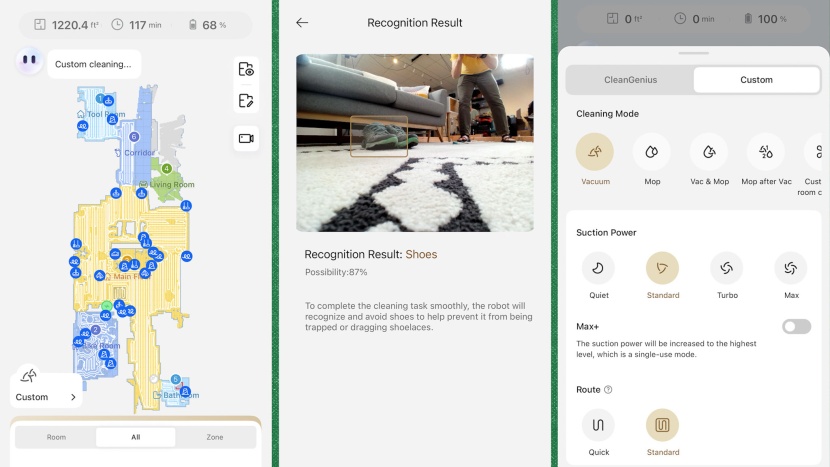Viewport: 830px width, 467px height.
Task: Go back using the arrow on Recognition Result
Action: 302,22
